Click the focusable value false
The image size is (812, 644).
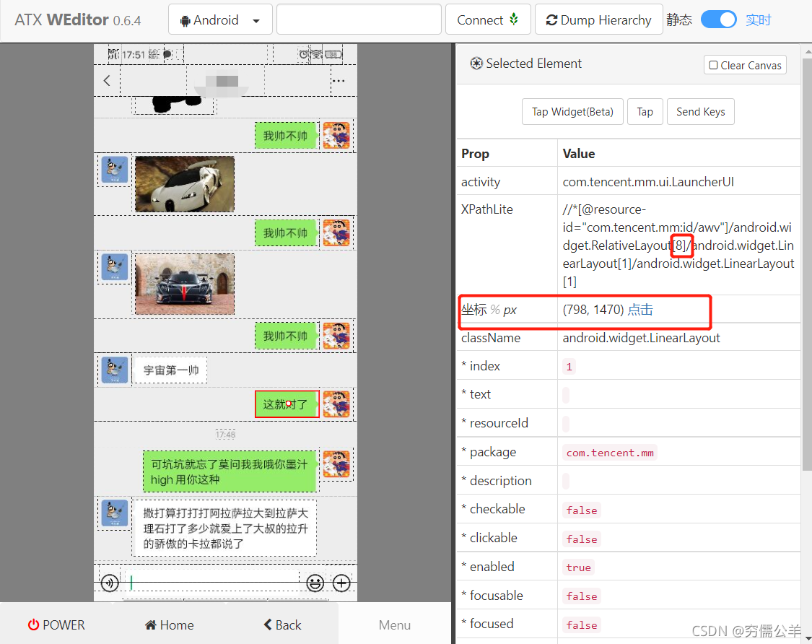582,596
